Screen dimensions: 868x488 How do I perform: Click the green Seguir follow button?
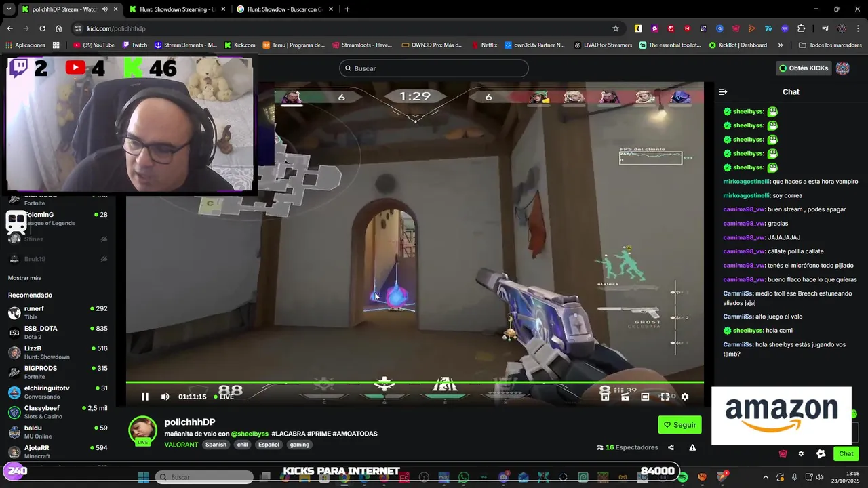pos(679,425)
